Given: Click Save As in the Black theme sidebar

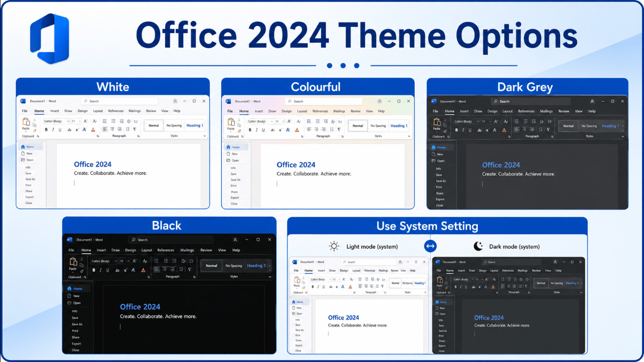Looking at the screenshot, I should point(77,324).
